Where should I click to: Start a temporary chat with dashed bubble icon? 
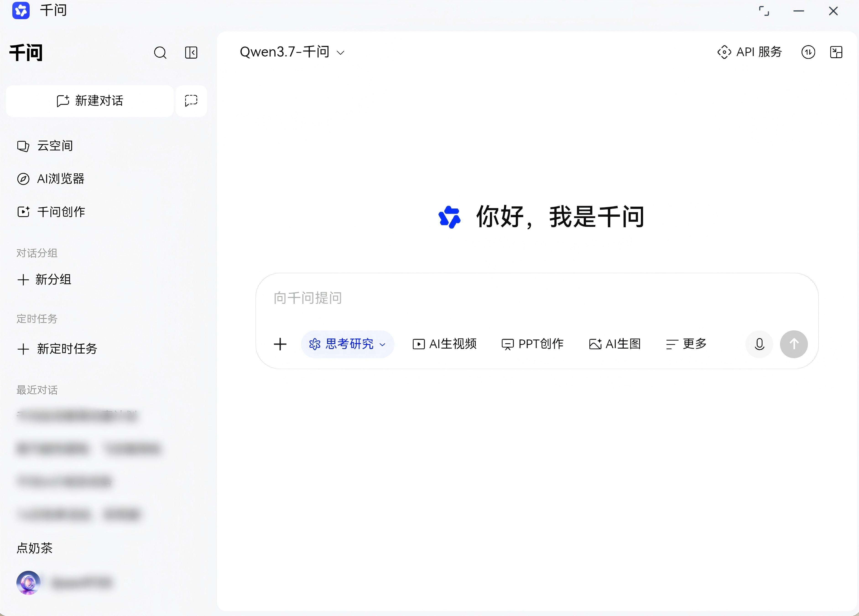pos(191,101)
